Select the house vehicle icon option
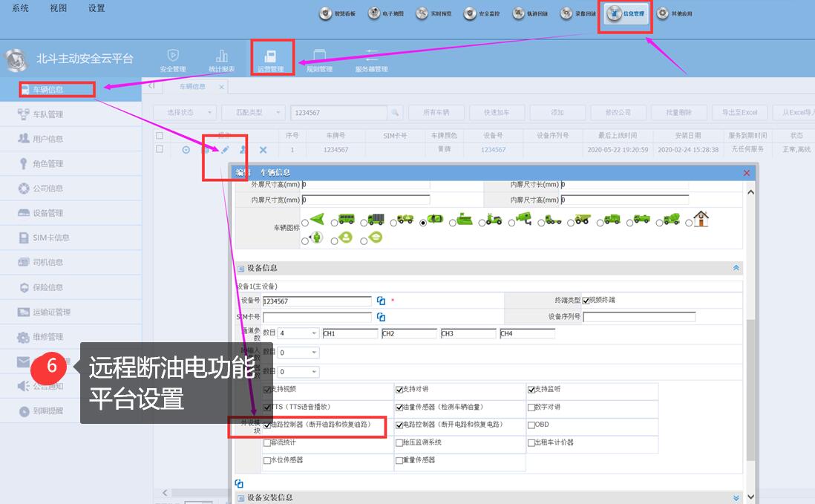The width and height of the screenshot is (815, 504). click(701, 220)
